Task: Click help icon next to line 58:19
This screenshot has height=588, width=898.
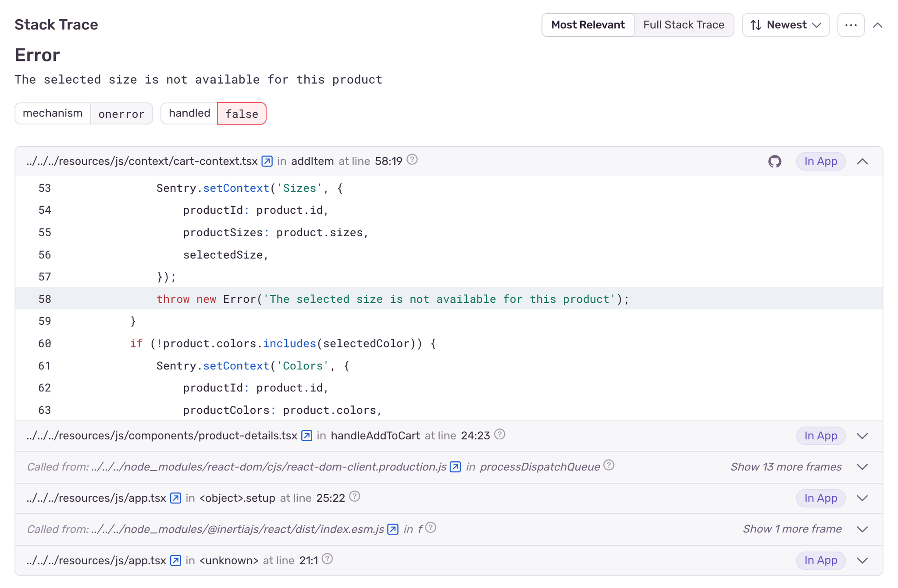Action: pos(412,159)
